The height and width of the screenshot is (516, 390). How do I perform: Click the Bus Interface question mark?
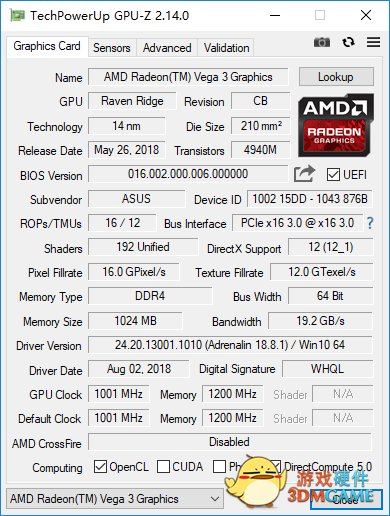(x=370, y=223)
